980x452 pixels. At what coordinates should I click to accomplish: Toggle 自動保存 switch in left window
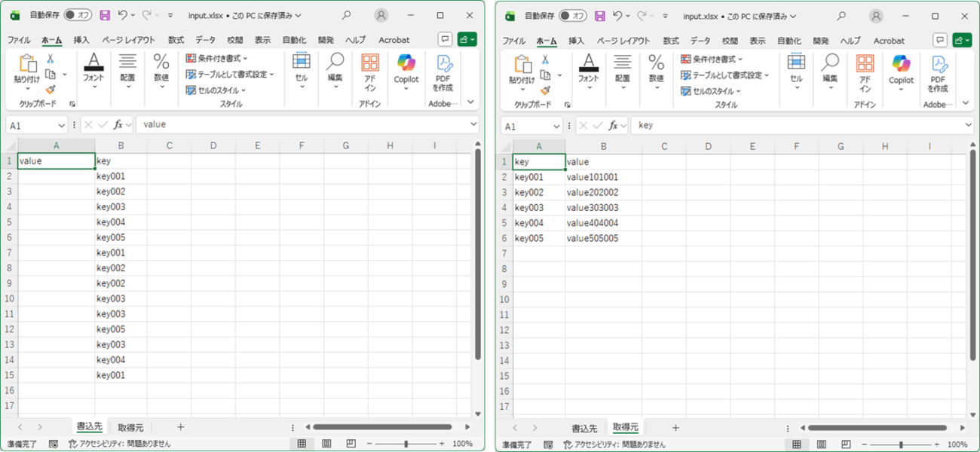click(x=78, y=15)
